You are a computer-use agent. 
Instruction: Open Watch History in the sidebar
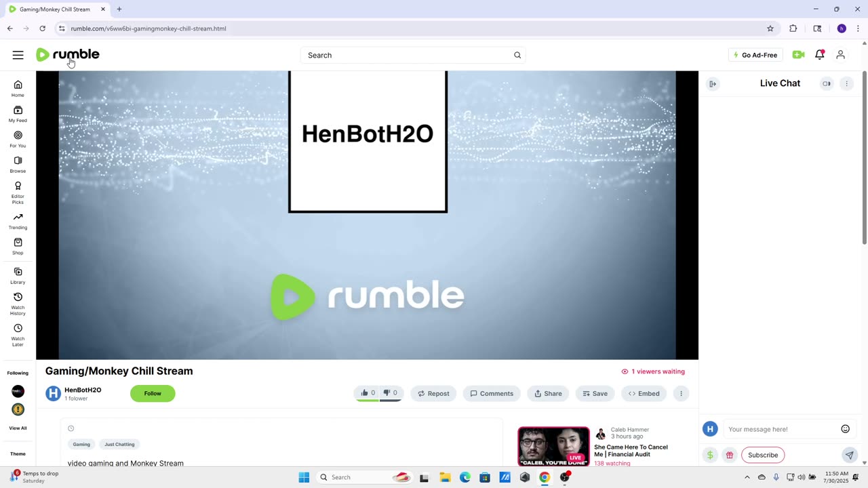coord(18,304)
